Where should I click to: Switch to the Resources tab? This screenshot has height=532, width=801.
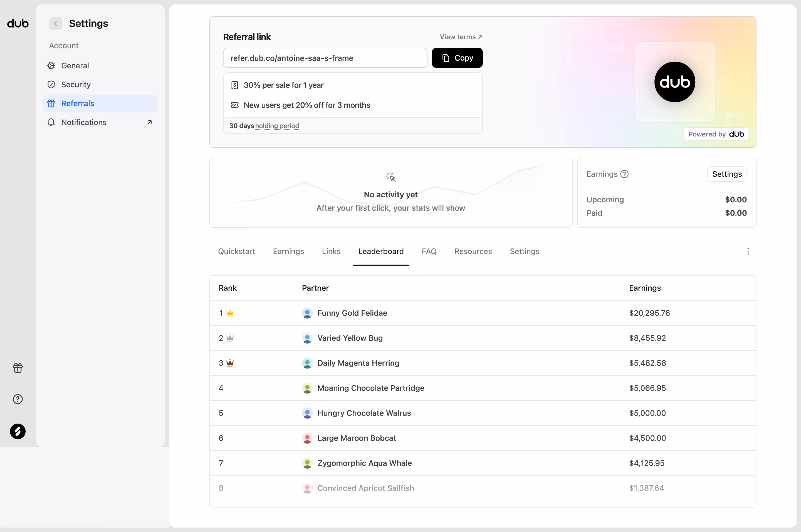[473, 252]
